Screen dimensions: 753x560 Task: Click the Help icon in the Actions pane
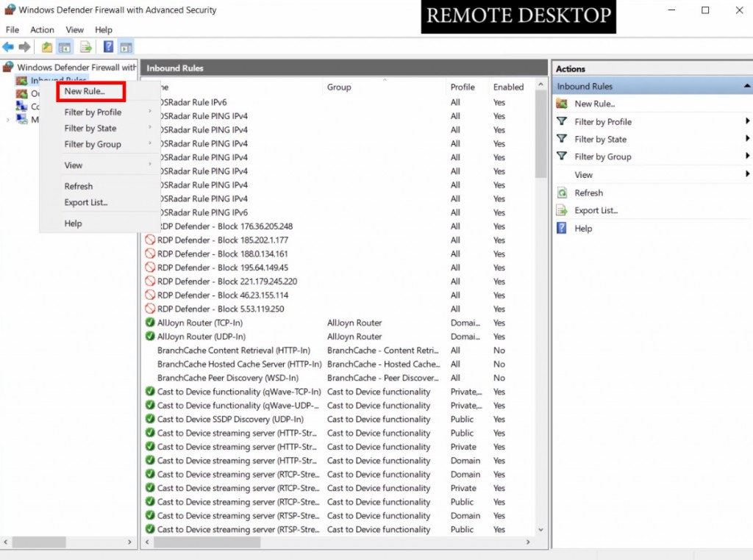(x=561, y=228)
